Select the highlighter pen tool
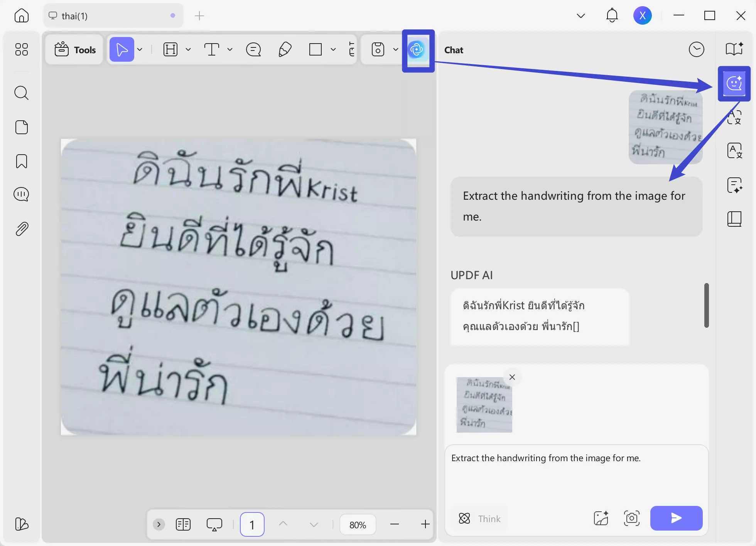Screen dimensions: 756x546 285,49
